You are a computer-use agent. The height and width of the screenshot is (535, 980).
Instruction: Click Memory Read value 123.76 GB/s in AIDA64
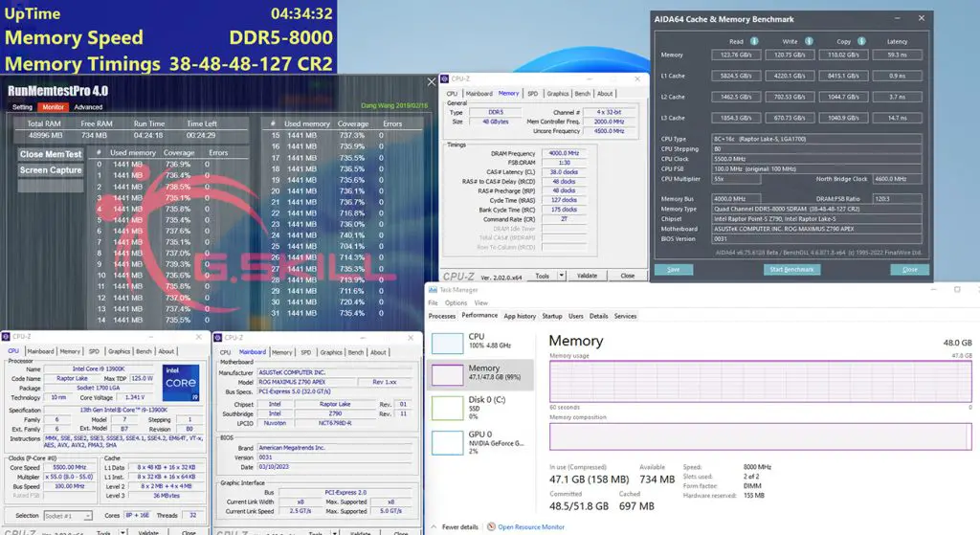click(736, 55)
